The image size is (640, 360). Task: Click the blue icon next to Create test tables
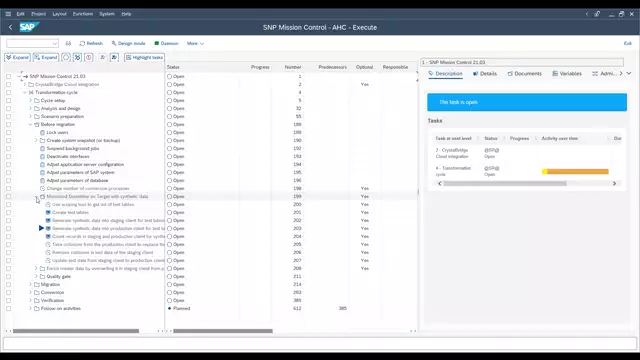point(48,213)
